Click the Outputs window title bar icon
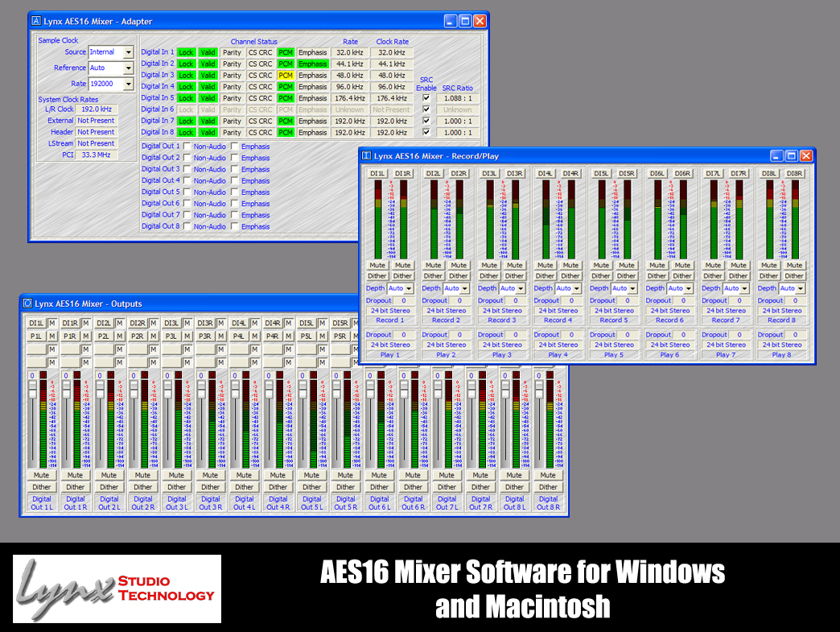 (28, 304)
